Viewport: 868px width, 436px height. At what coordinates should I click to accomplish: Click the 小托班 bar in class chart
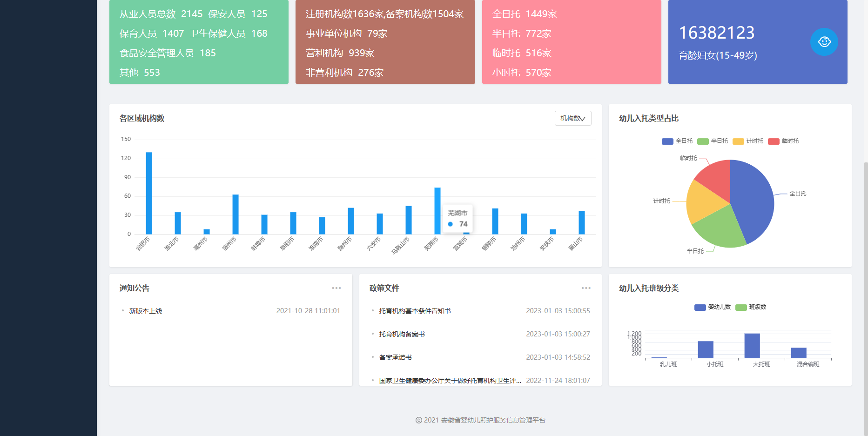706,349
